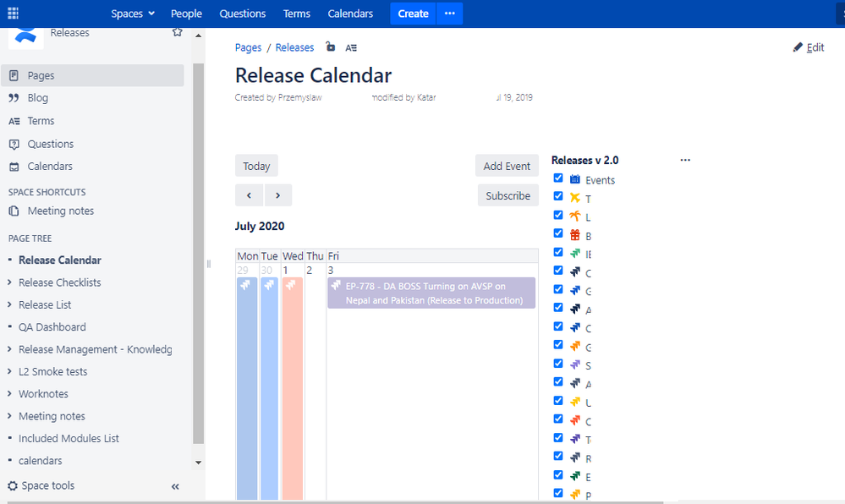Image resolution: width=845 pixels, height=504 pixels.
Task: Open the Meeting notes shortcut icon
Action: [x=14, y=211]
